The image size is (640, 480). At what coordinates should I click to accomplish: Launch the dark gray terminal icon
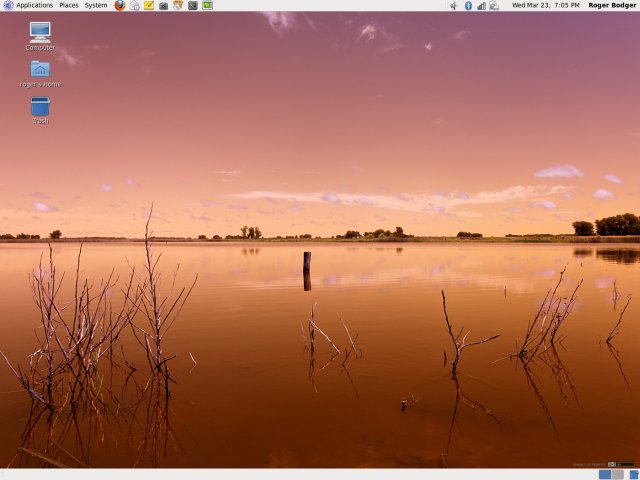point(193,5)
